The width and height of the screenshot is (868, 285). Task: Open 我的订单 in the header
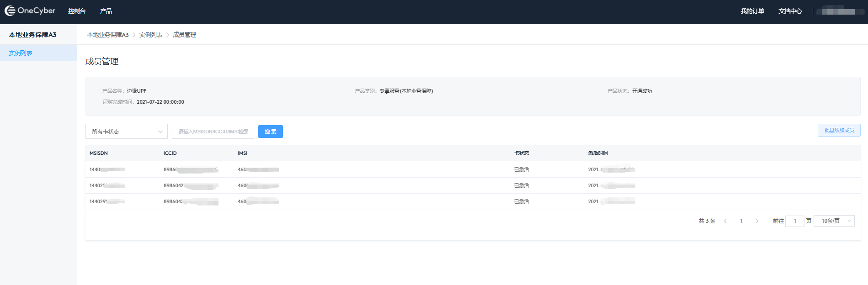[752, 11]
